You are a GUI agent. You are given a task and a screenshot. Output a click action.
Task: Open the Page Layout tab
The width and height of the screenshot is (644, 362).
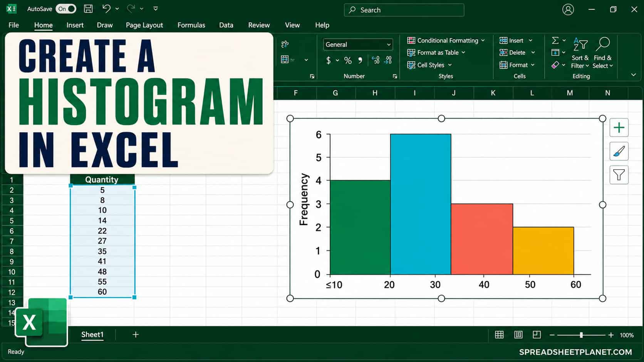point(144,25)
